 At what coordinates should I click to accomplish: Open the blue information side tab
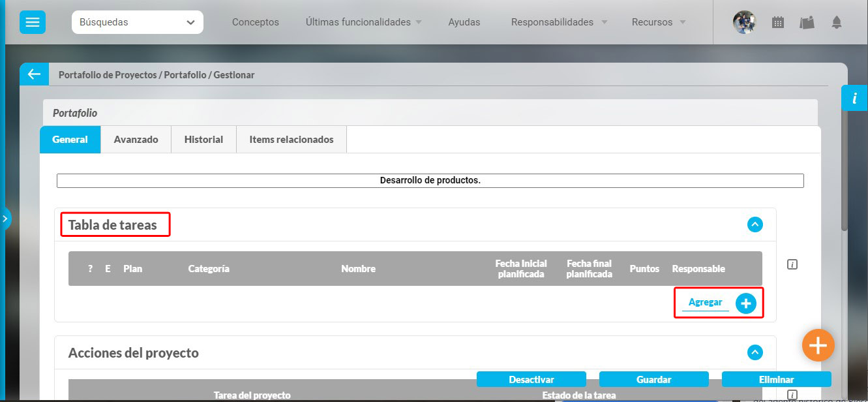(854, 98)
